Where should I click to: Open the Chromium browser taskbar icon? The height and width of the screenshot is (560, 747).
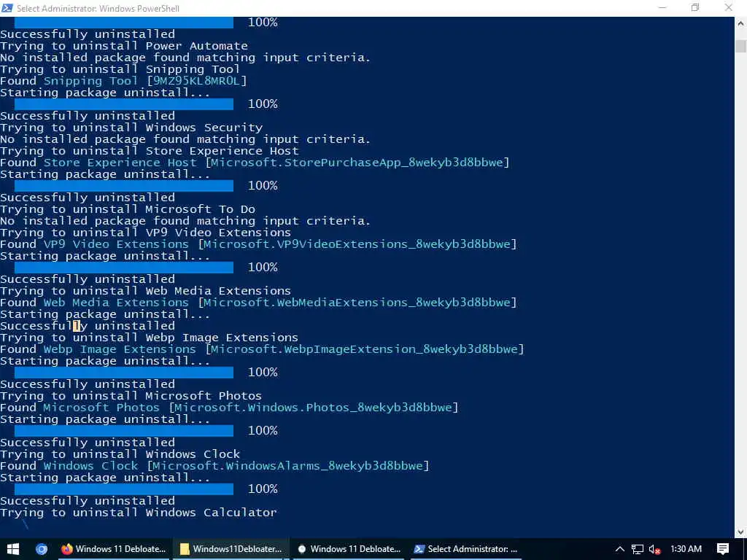click(x=42, y=549)
